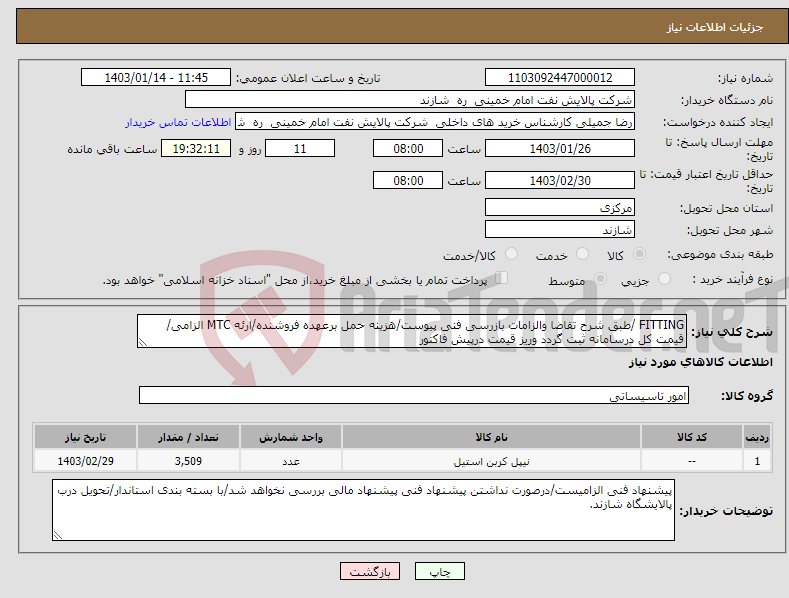This screenshot has height=598, width=789.
Task: Click the quantity cell 3,509
Action: click(188, 461)
